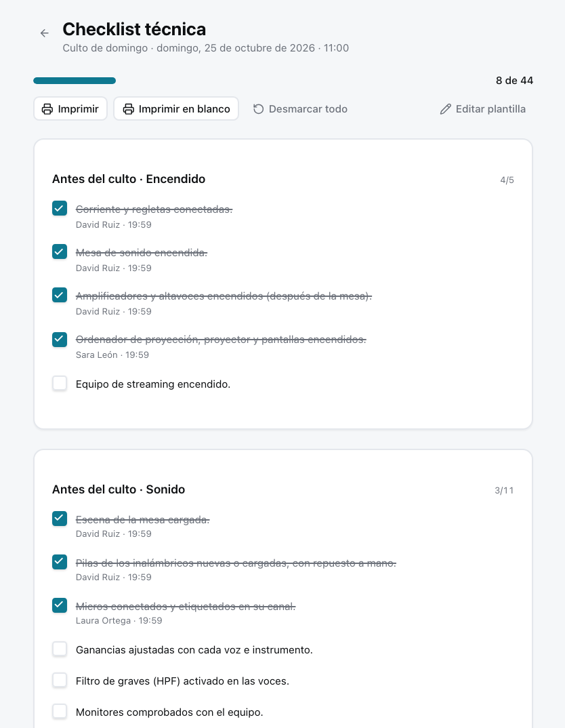Uncheck Micros conectados y etiquetados
Image resolution: width=565 pixels, height=728 pixels.
(60, 605)
